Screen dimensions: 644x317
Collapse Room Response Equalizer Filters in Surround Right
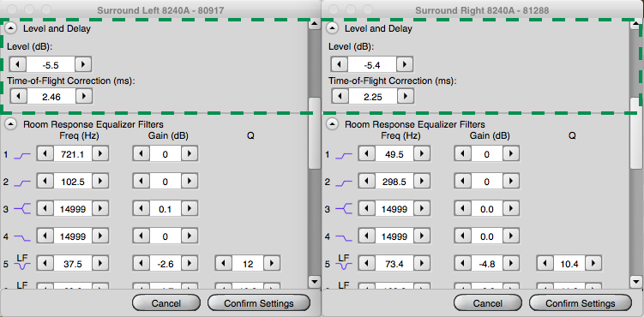pyautogui.click(x=333, y=124)
